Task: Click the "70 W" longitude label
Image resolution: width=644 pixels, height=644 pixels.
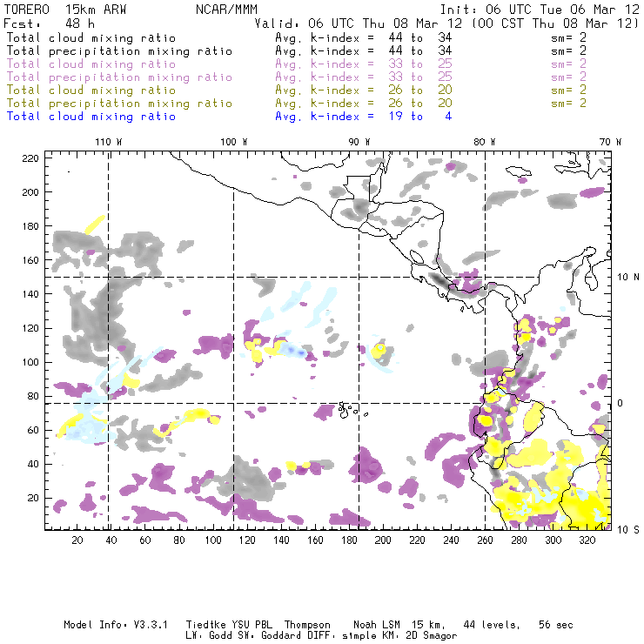Action: click(610, 142)
